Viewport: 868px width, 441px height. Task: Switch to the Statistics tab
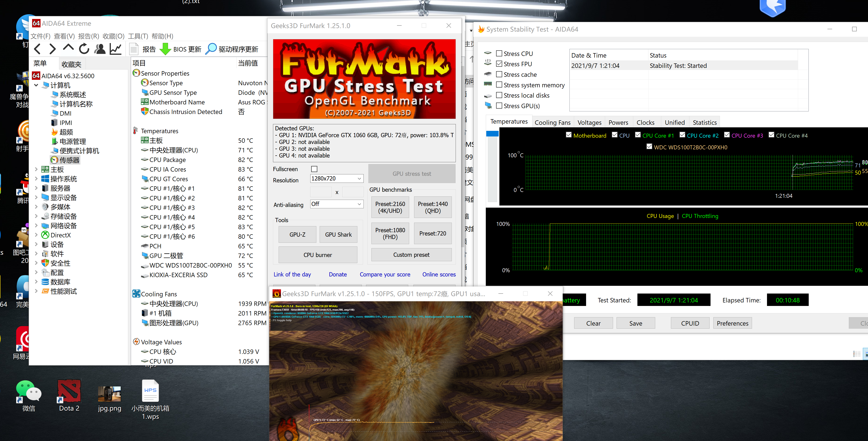(x=705, y=122)
